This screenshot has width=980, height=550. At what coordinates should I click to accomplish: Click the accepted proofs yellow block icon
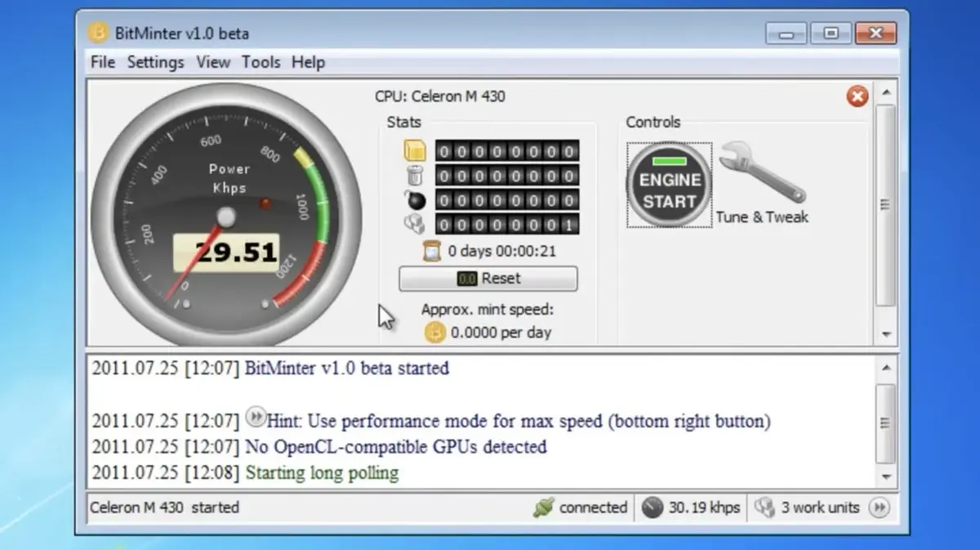tap(416, 151)
